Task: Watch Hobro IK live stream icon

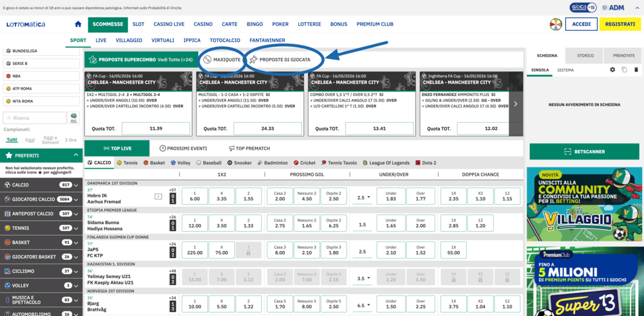Action: 158,196
